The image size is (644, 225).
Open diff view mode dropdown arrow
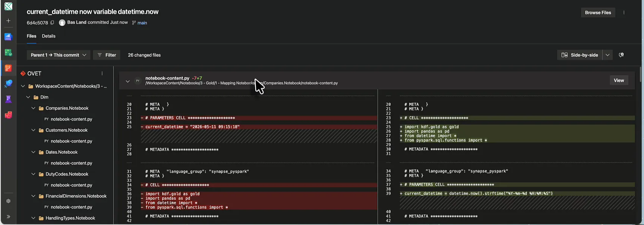pos(607,55)
